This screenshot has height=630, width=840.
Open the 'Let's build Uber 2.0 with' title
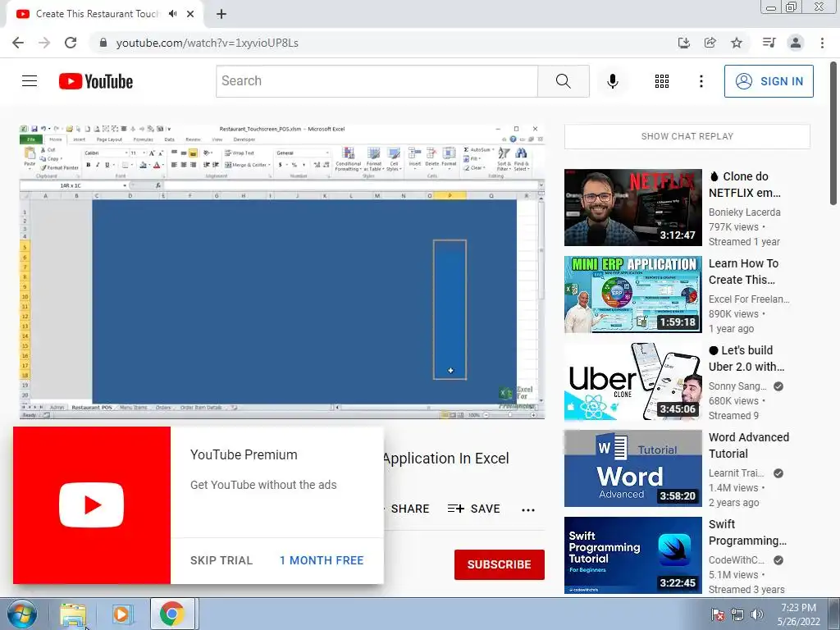(x=746, y=358)
